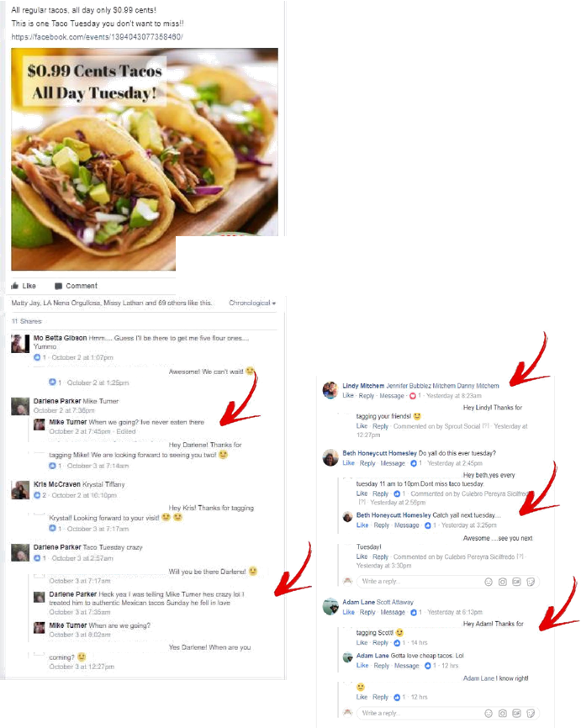Reply to Beth Honeycutt Homesley's question
Screen dimensions: 581x728
pos(367,463)
